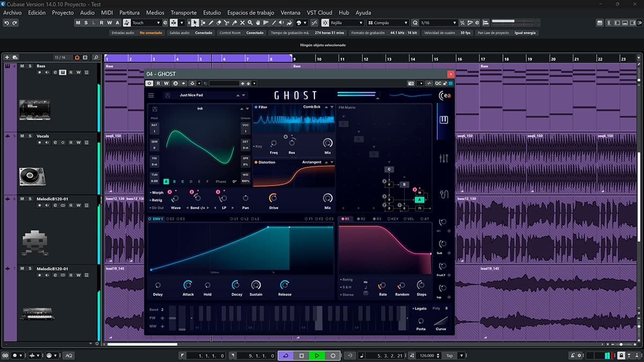The width and height of the screenshot is (644, 362).
Task: Click the Bass track instrument thumbnail
Action: click(x=34, y=110)
